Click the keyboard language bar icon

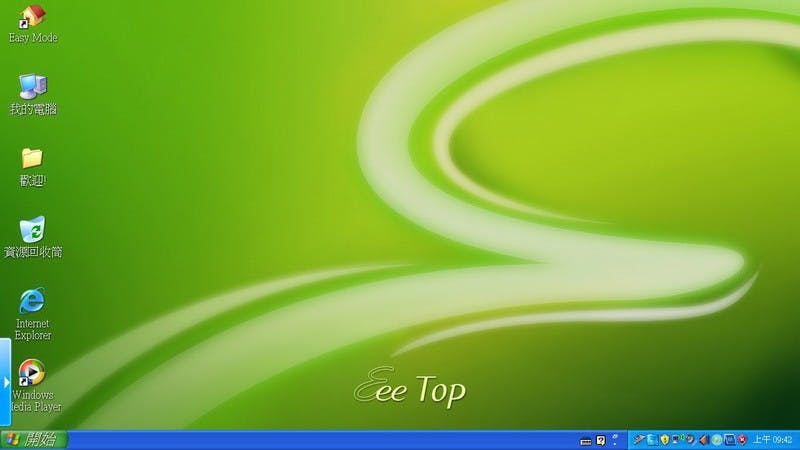coord(586,442)
